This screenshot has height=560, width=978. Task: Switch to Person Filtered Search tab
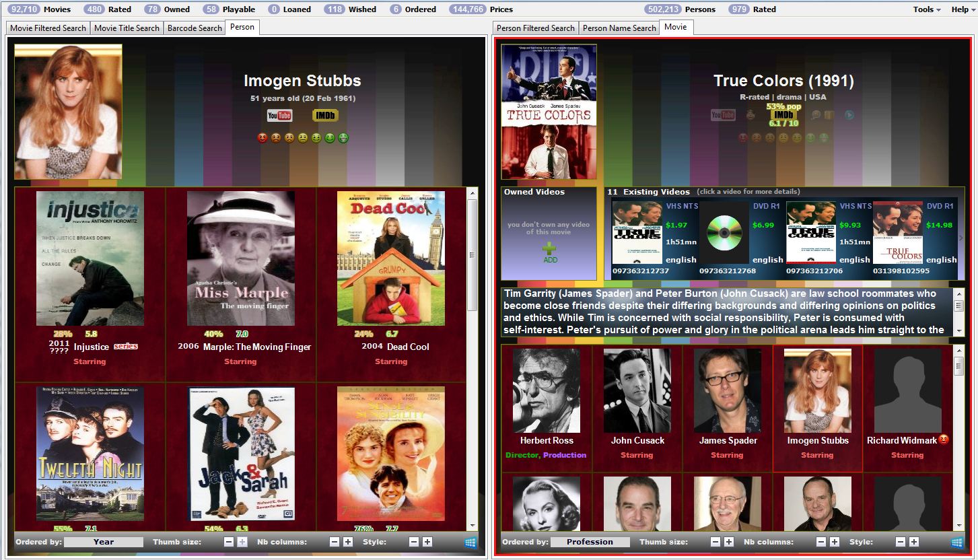point(536,28)
